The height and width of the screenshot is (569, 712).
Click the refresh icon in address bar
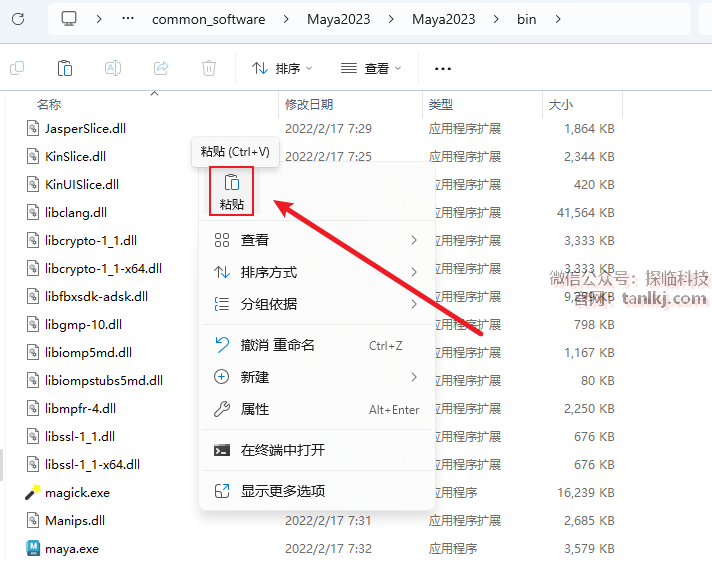point(18,19)
